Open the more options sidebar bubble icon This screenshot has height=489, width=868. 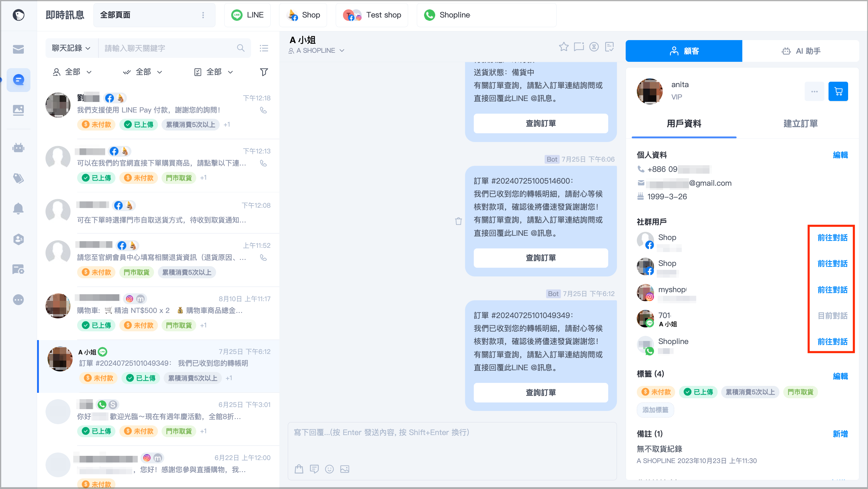coord(18,299)
